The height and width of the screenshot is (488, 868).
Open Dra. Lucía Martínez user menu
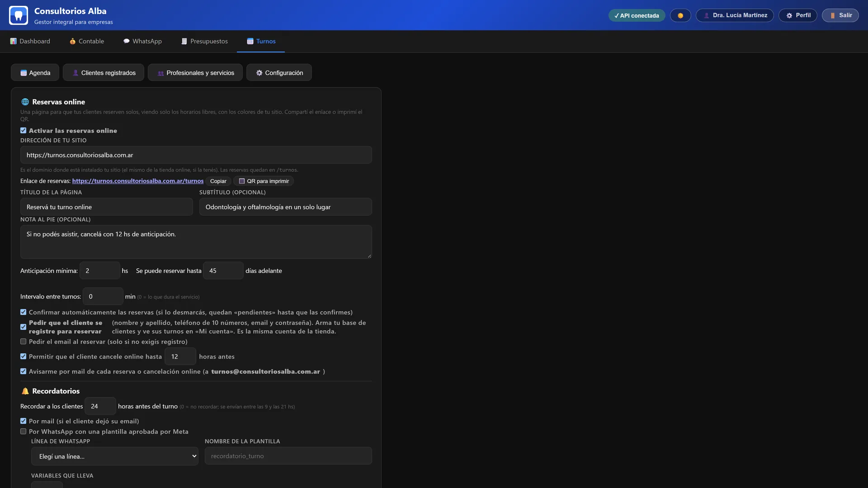point(735,15)
